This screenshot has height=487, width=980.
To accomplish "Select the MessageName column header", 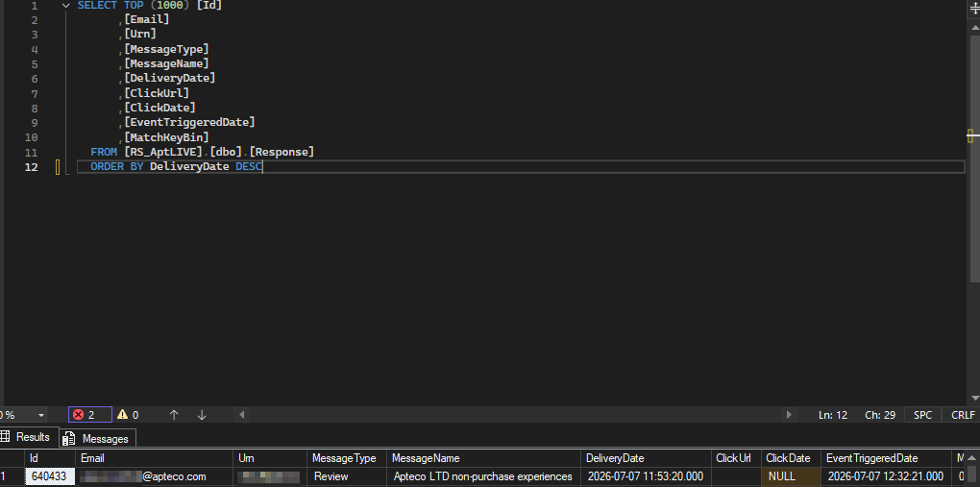I will pyautogui.click(x=483, y=458).
